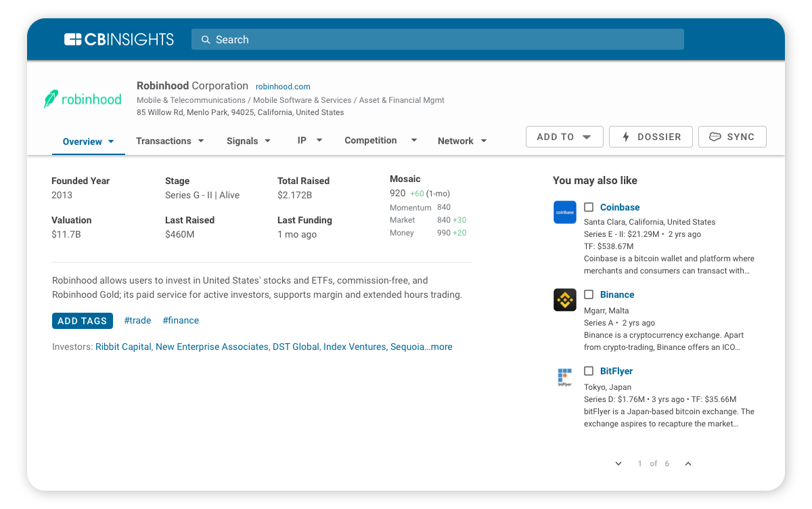Click the Series G - II | Alive stage
This screenshot has height=509, width=812.
pyautogui.click(x=202, y=195)
